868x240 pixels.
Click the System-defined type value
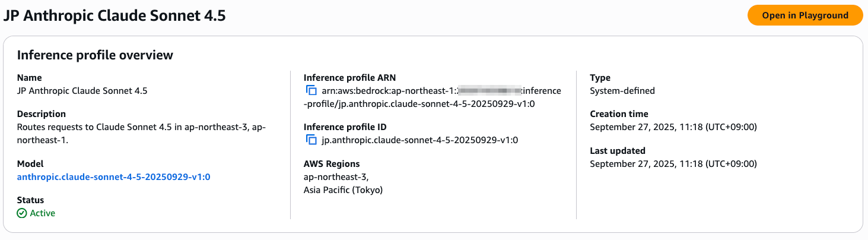click(x=622, y=91)
